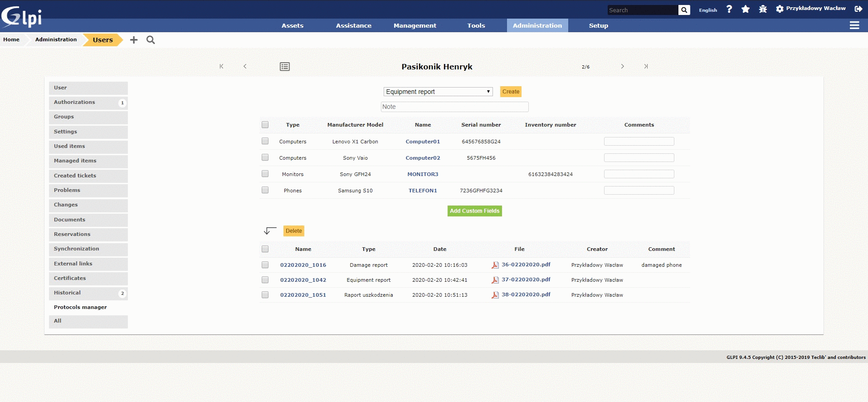Click the breadcrumb search users icon

point(151,40)
